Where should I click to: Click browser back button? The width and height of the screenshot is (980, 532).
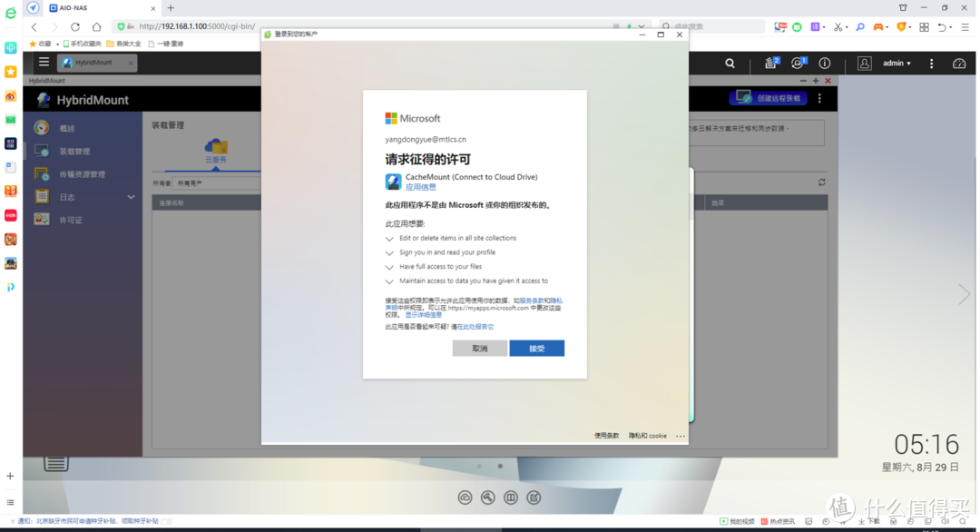pyautogui.click(x=34, y=27)
